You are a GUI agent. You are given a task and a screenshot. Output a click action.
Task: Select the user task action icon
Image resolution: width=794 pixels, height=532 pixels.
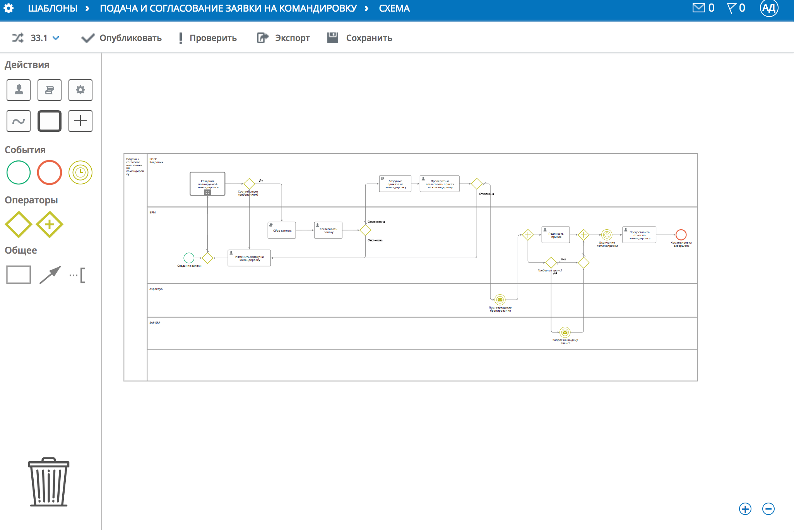19,90
